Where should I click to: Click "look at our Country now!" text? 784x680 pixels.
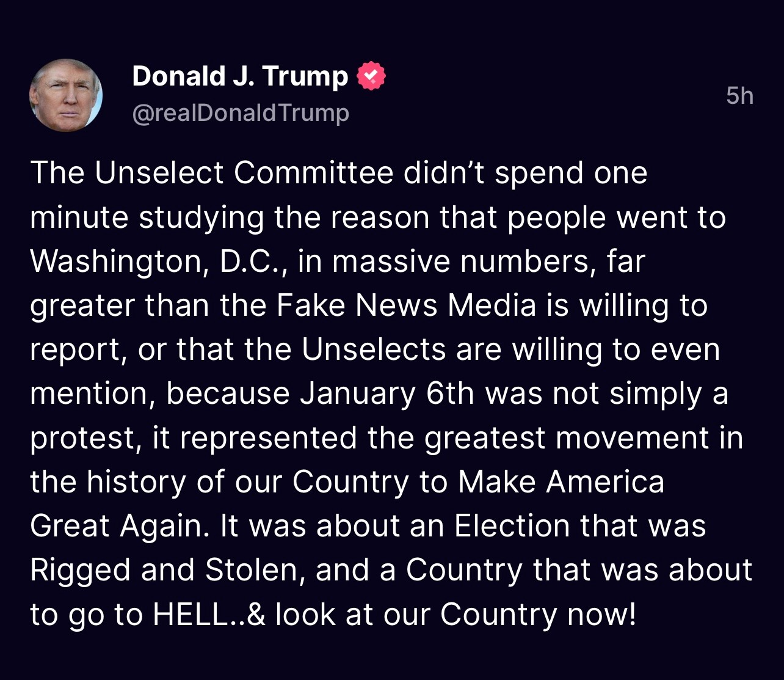click(x=456, y=615)
